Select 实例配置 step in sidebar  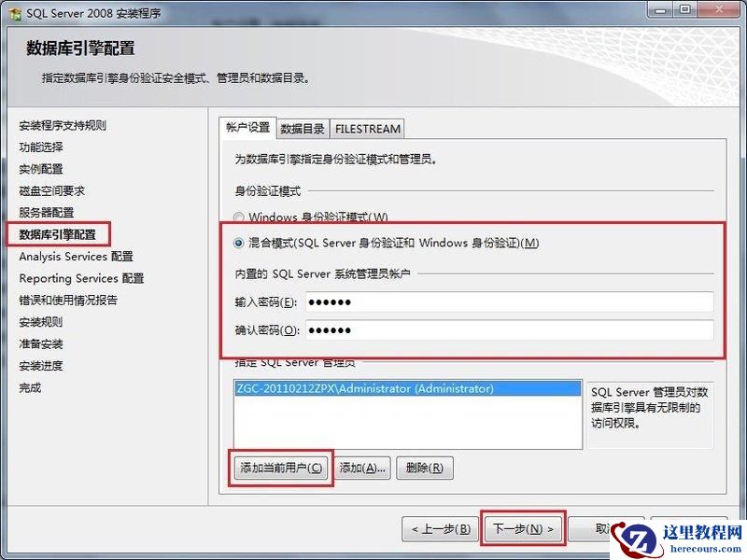[x=41, y=169]
